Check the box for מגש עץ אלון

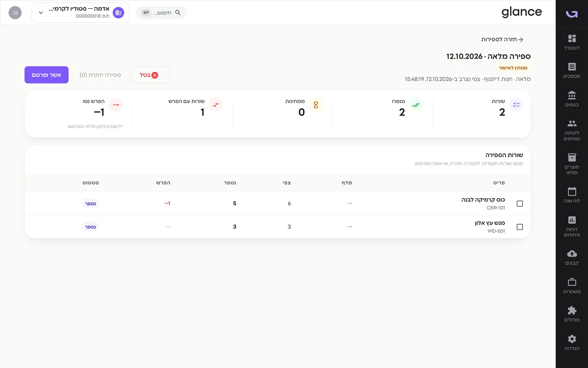click(x=520, y=227)
